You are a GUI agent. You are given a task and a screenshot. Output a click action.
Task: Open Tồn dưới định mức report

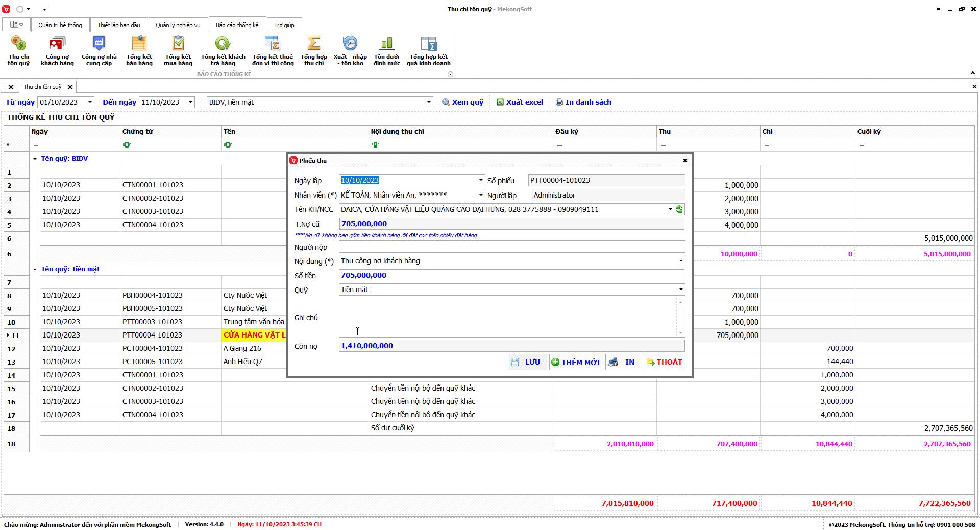(x=386, y=51)
